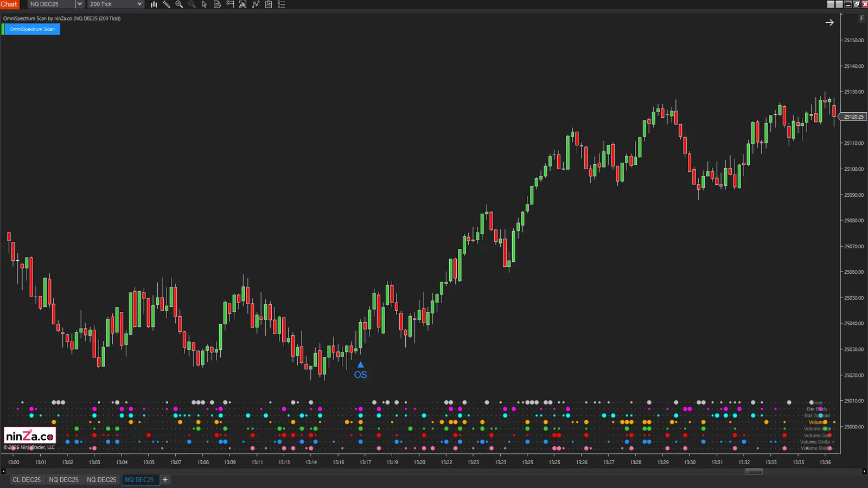
Task: Click the horizontal scrollbar thumb
Action: click(x=754, y=472)
